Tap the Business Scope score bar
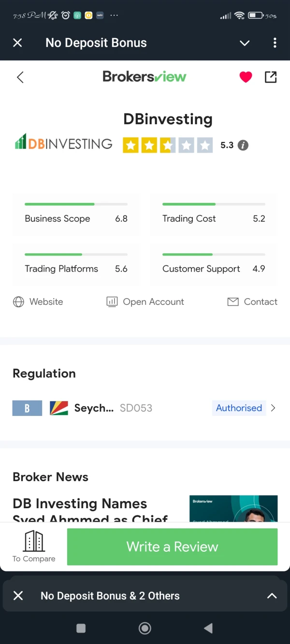This screenshot has height=644, width=290. click(x=76, y=204)
